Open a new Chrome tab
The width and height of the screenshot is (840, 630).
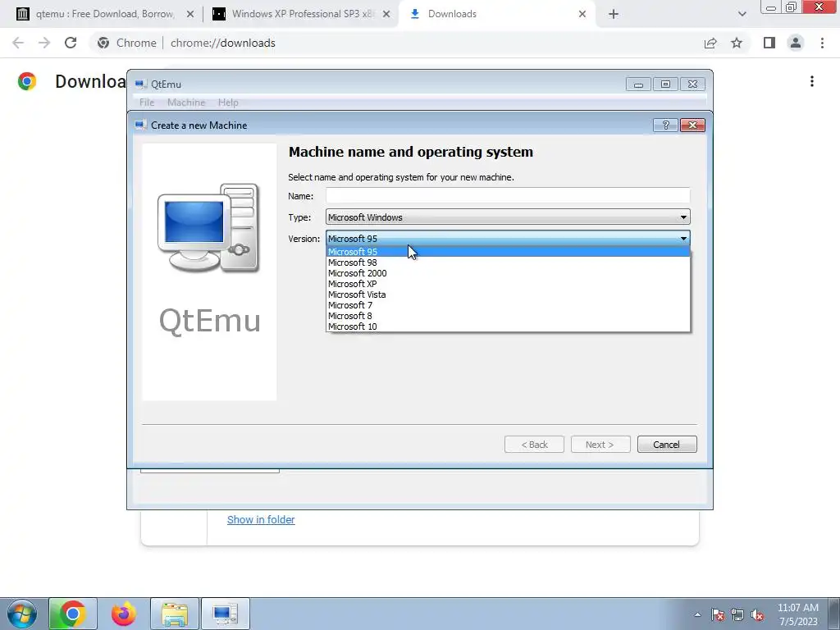(614, 15)
